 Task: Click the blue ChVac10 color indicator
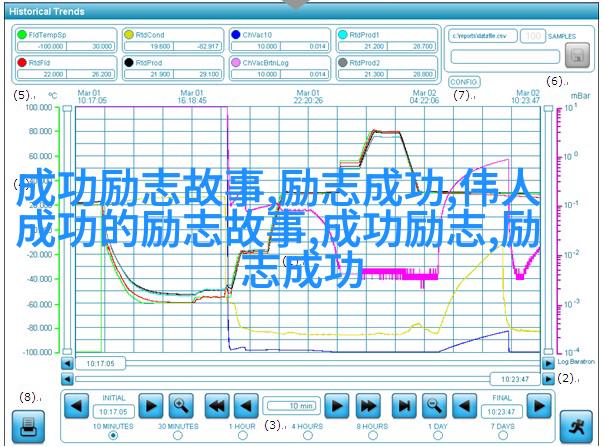pos(236,35)
